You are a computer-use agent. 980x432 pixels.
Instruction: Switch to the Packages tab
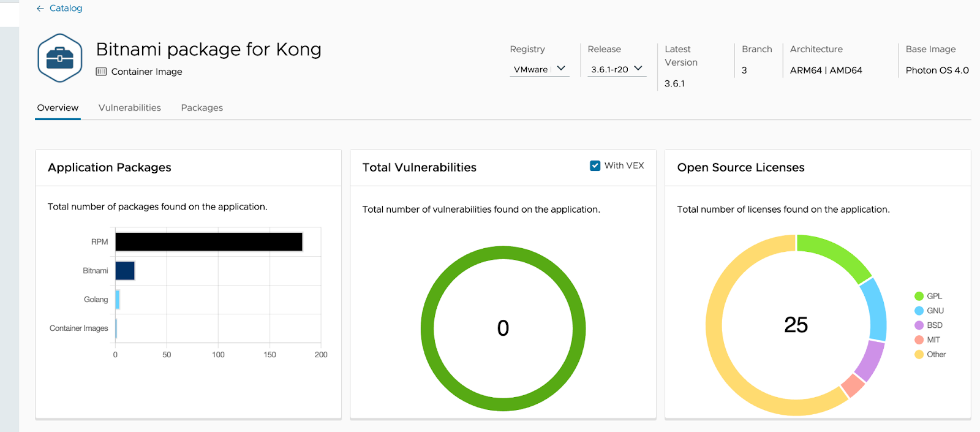(x=202, y=108)
